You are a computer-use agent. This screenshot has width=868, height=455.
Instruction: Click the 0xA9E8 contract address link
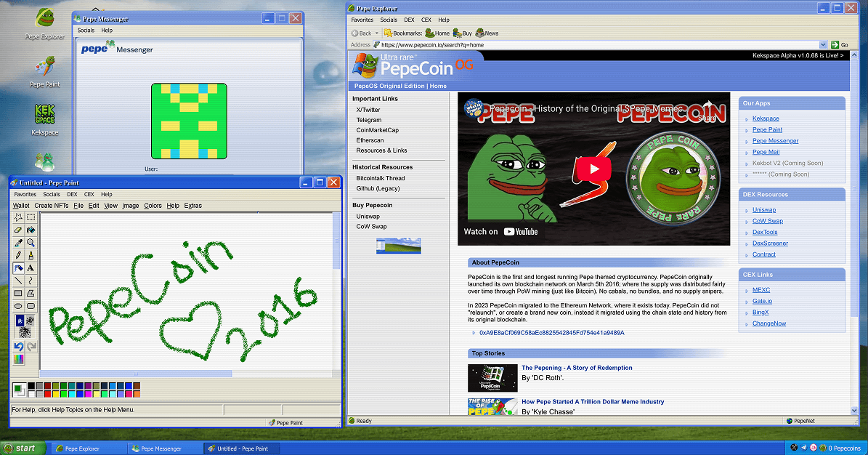(x=551, y=333)
